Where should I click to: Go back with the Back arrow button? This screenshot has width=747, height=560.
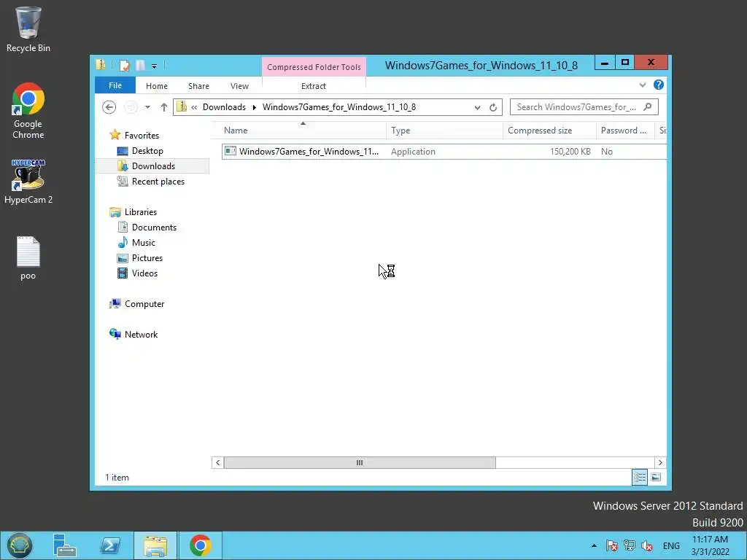click(109, 107)
